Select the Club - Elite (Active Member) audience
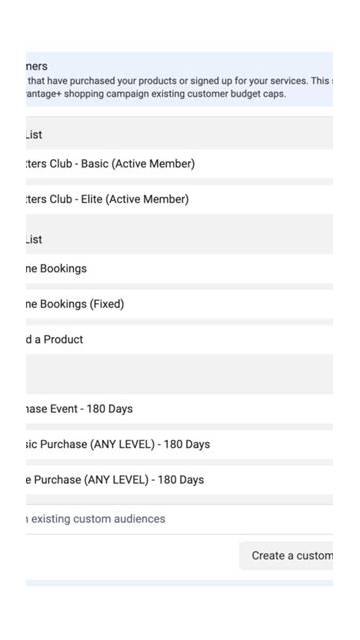Viewport: 360px width, 640px height. (x=180, y=199)
